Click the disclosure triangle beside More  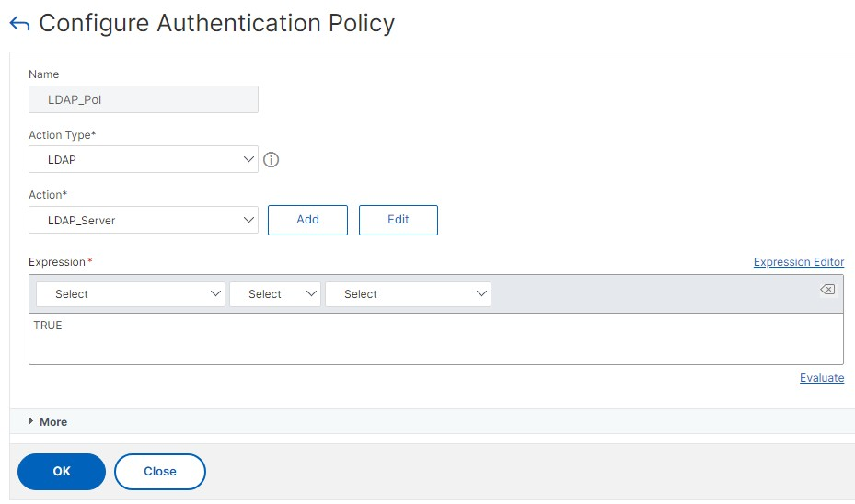coord(30,421)
